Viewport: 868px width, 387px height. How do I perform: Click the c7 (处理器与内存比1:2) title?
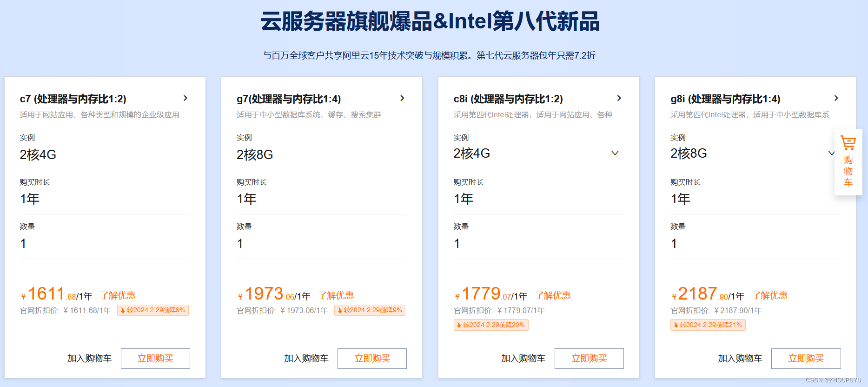[73, 99]
